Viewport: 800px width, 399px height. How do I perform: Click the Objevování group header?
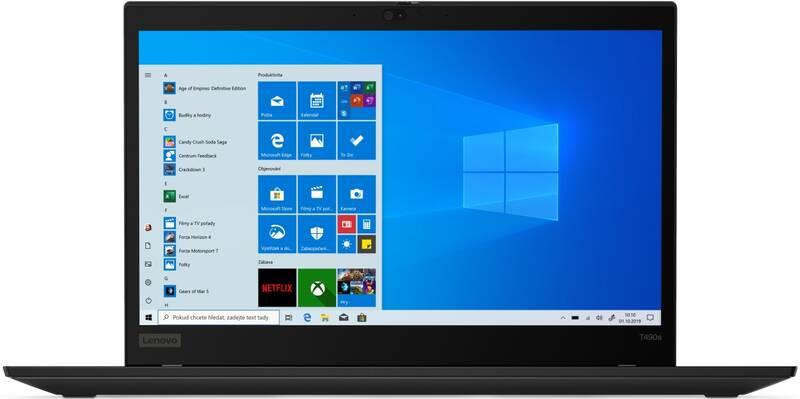click(x=268, y=168)
